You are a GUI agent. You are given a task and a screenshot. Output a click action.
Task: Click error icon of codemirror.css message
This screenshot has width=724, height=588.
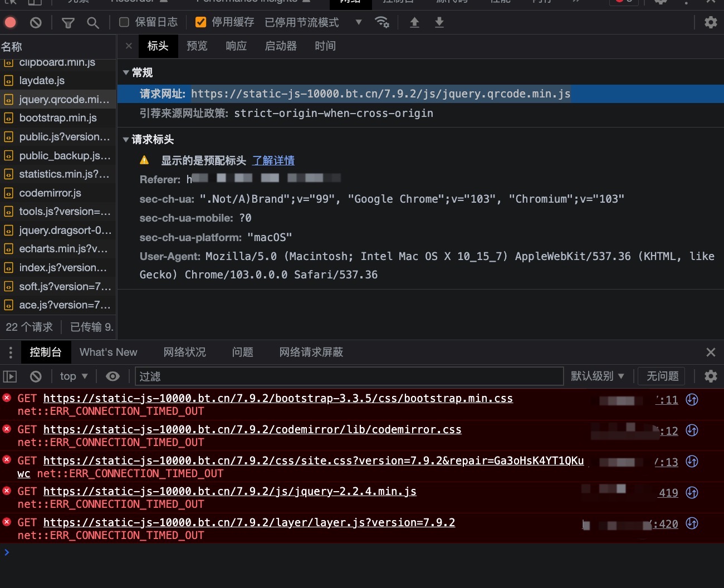coord(7,429)
